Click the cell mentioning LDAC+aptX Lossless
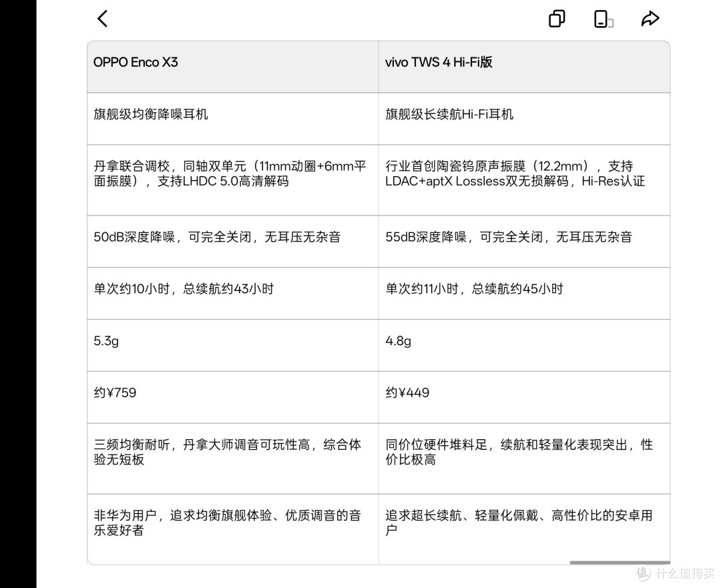This screenshot has height=588, width=721. click(x=524, y=180)
